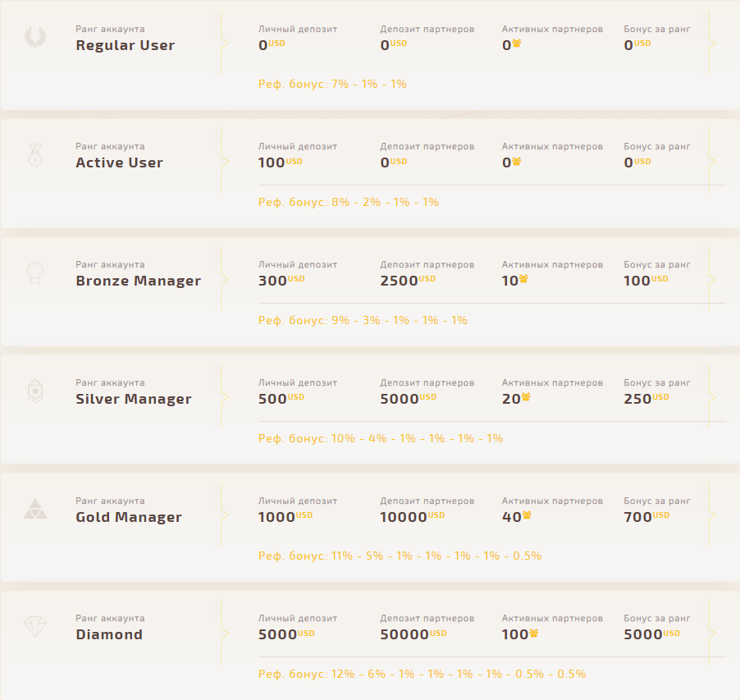Click the shield star icon for Silver Manager
This screenshot has width=740, height=700.
[x=35, y=391]
